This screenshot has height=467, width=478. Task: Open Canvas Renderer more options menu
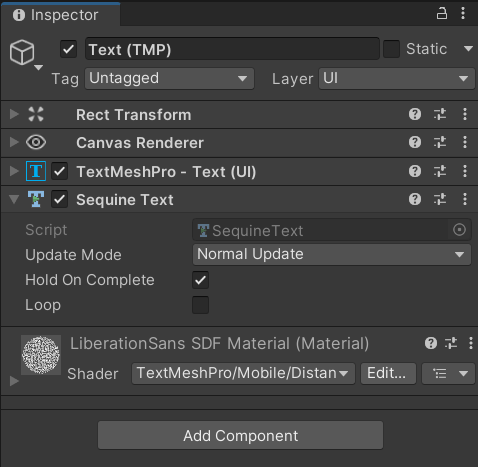tap(465, 142)
